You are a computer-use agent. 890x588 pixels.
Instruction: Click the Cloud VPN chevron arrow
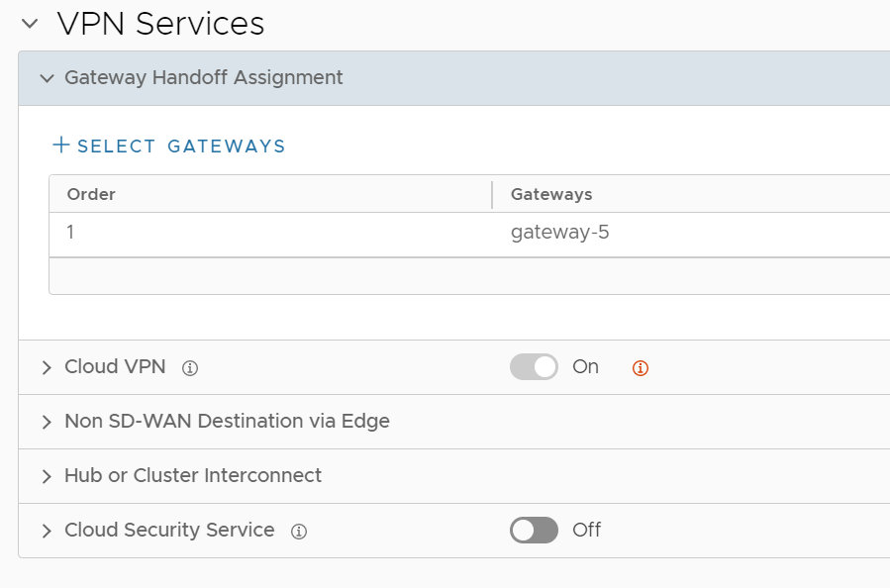[47, 368]
